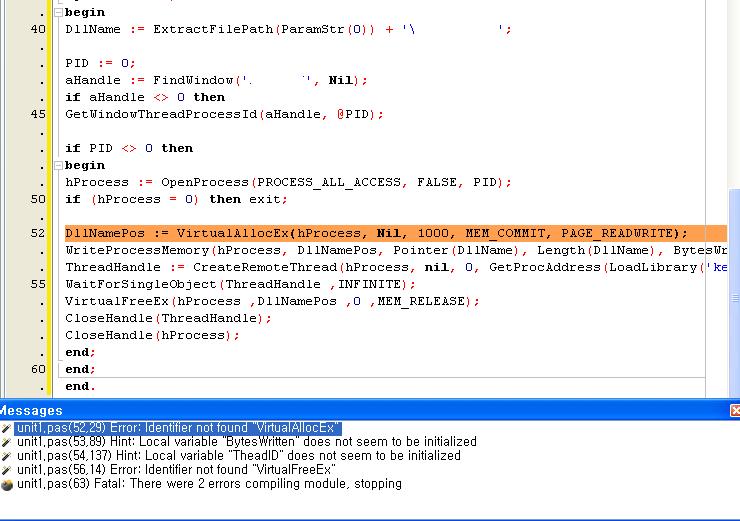Select the highlighted VirtualAllocEx error message
This screenshot has height=521, width=740.
(178, 428)
